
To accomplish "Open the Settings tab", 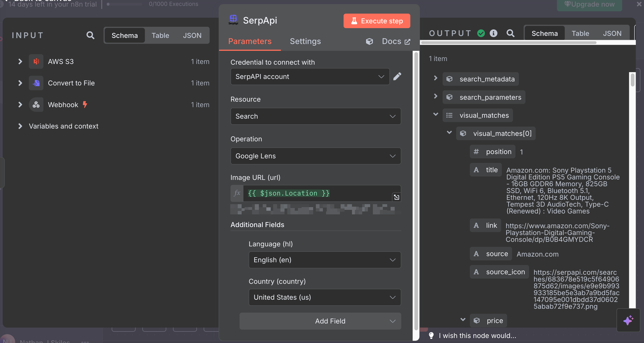I will [305, 41].
